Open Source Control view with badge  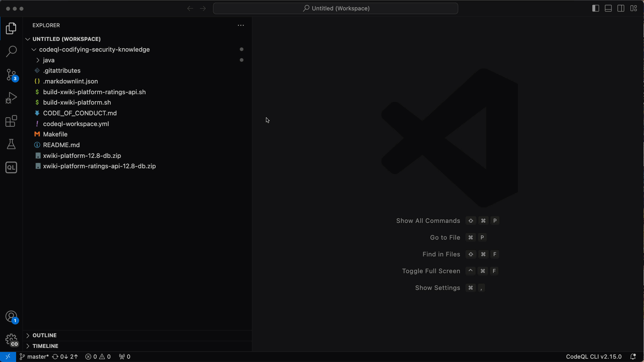pyautogui.click(x=11, y=75)
